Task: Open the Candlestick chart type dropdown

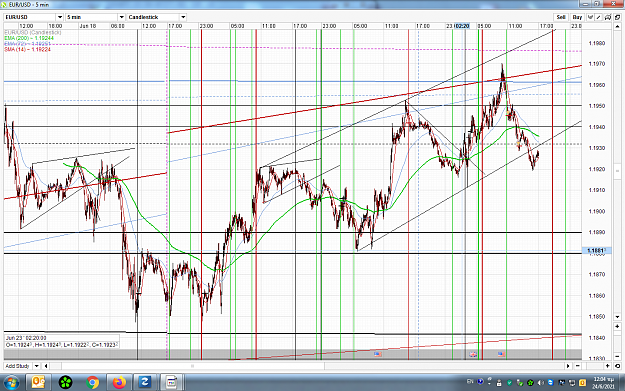Action: pyautogui.click(x=183, y=17)
